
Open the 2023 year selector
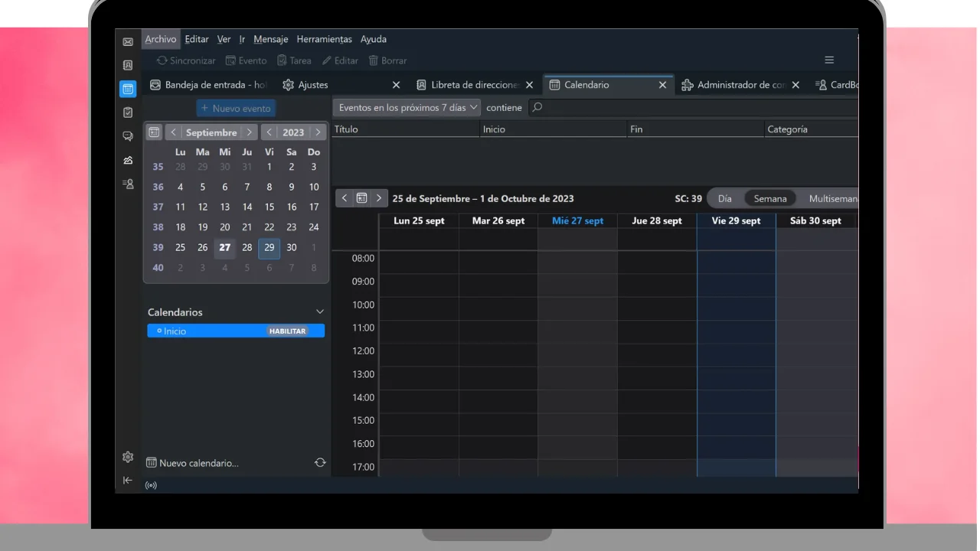coord(293,132)
